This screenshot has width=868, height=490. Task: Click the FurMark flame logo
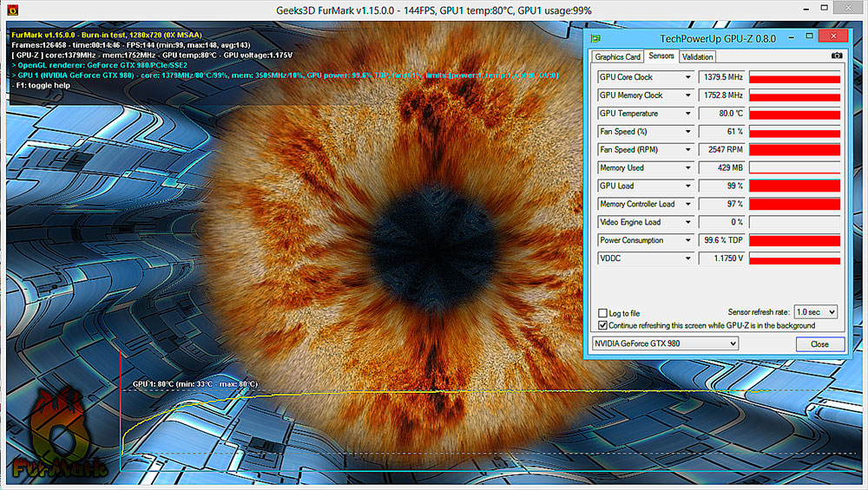58,434
